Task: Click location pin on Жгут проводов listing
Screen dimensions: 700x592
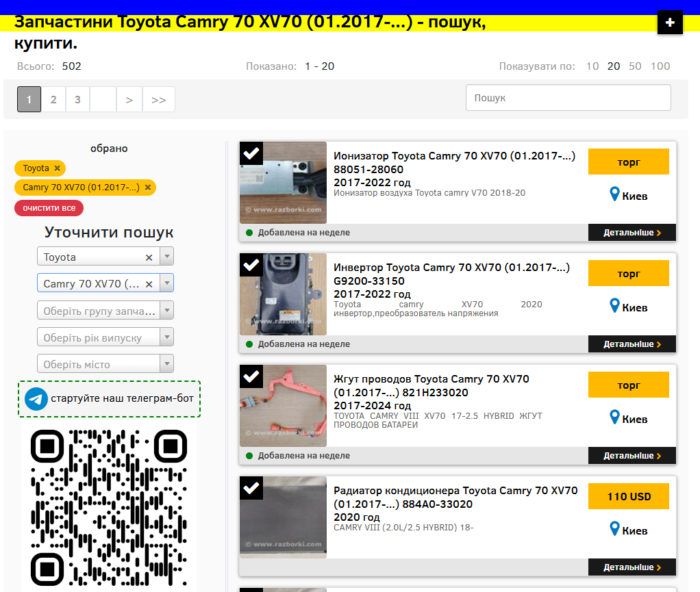Action: point(615,417)
